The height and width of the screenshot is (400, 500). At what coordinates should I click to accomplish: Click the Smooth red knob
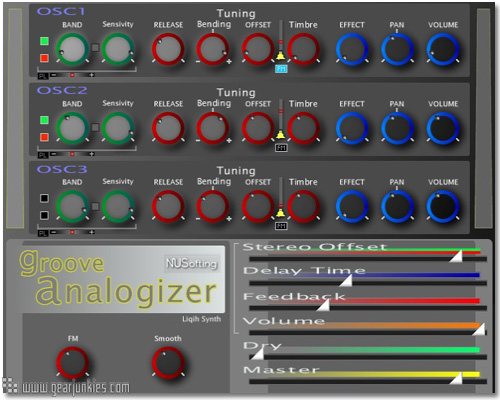tap(168, 363)
